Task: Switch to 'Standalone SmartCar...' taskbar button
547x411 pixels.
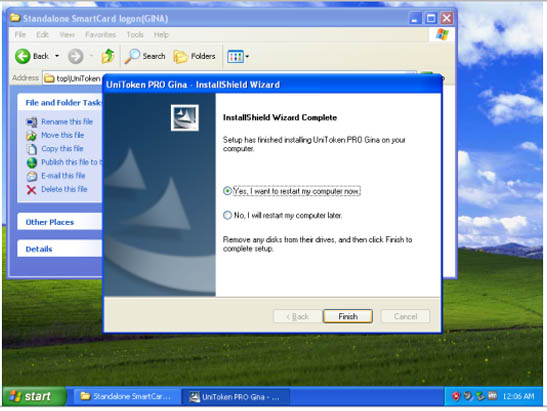Action: coord(126,396)
